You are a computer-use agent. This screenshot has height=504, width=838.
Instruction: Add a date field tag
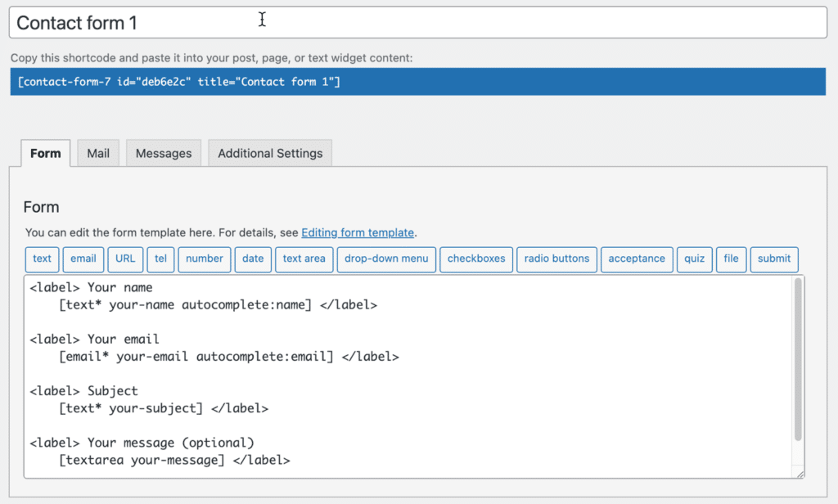pyautogui.click(x=253, y=259)
